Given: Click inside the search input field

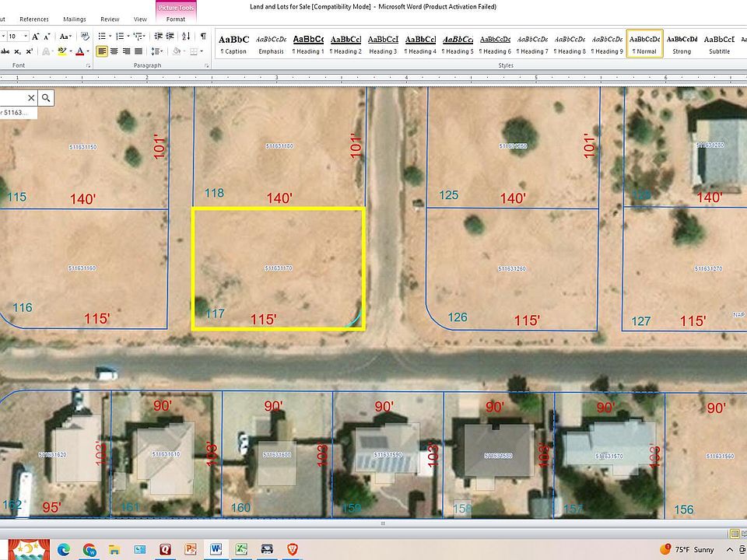Looking at the screenshot, I should point(12,98).
